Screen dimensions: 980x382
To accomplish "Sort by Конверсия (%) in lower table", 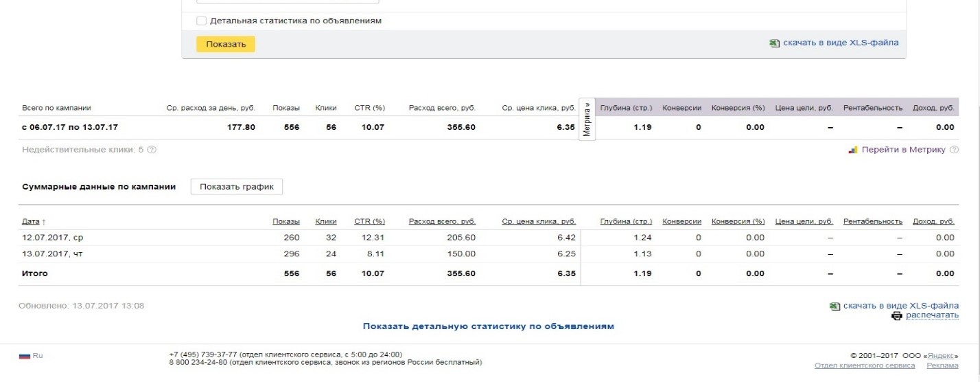I will tap(738, 221).
